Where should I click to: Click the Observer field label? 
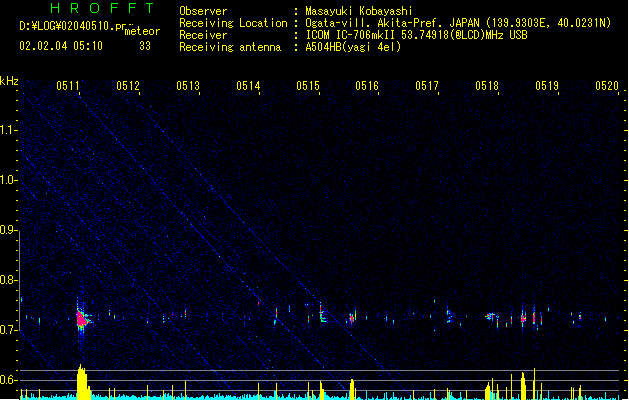203,11
